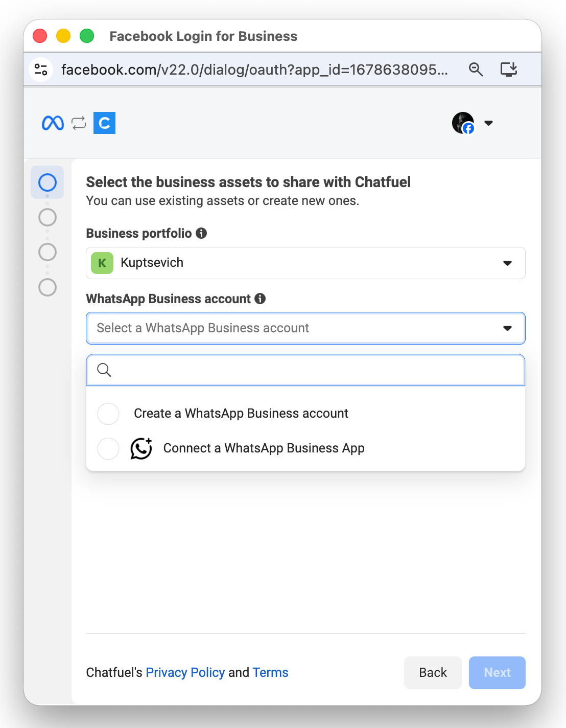Click the second step circle in sidebar
The height and width of the screenshot is (728, 566).
click(x=48, y=217)
